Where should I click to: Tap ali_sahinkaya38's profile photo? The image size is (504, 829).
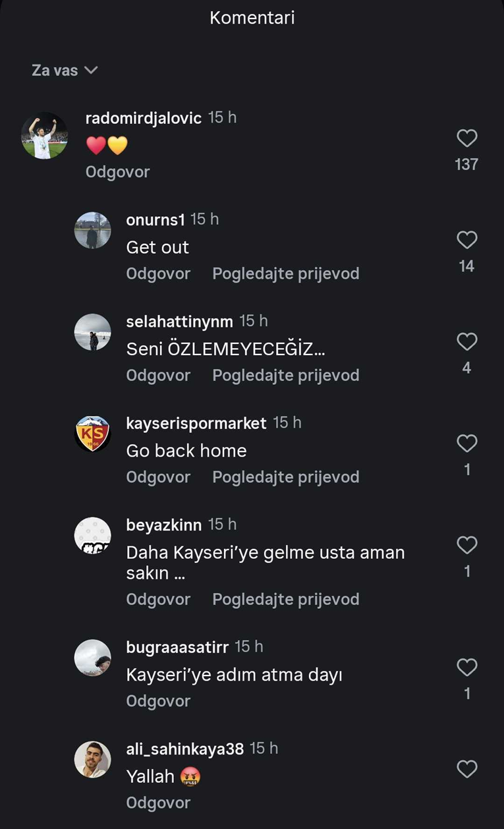pos(92,759)
